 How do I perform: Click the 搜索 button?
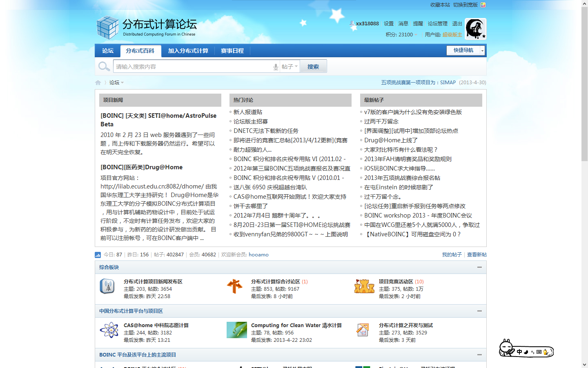(313, 67)
